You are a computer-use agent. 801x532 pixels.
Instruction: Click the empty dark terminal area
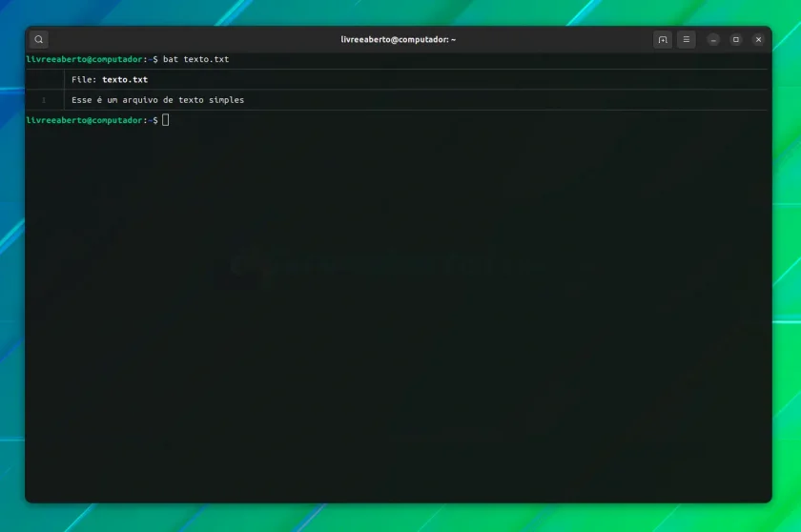[399, 306]
